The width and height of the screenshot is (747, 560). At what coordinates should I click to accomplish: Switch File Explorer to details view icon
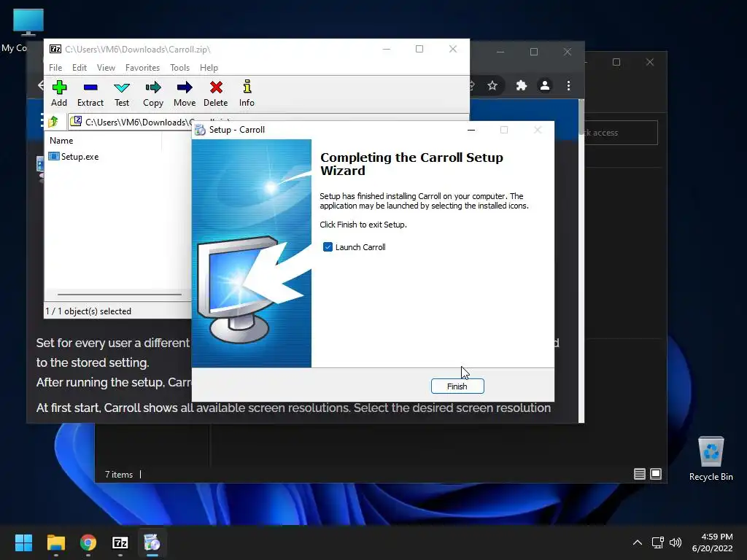click(639, 474)
